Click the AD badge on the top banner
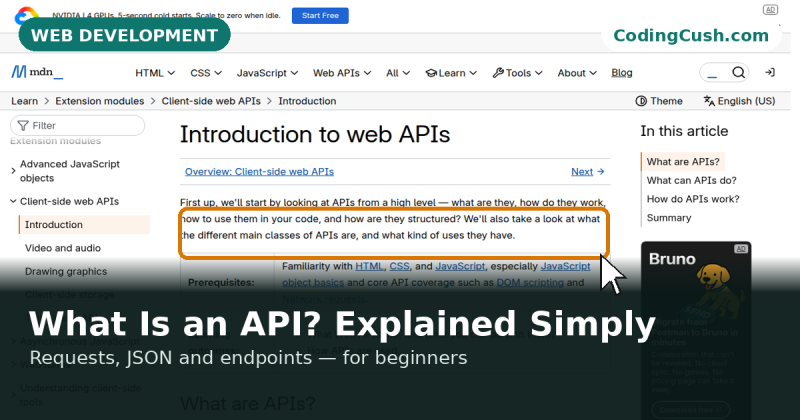 click(770, 10)
